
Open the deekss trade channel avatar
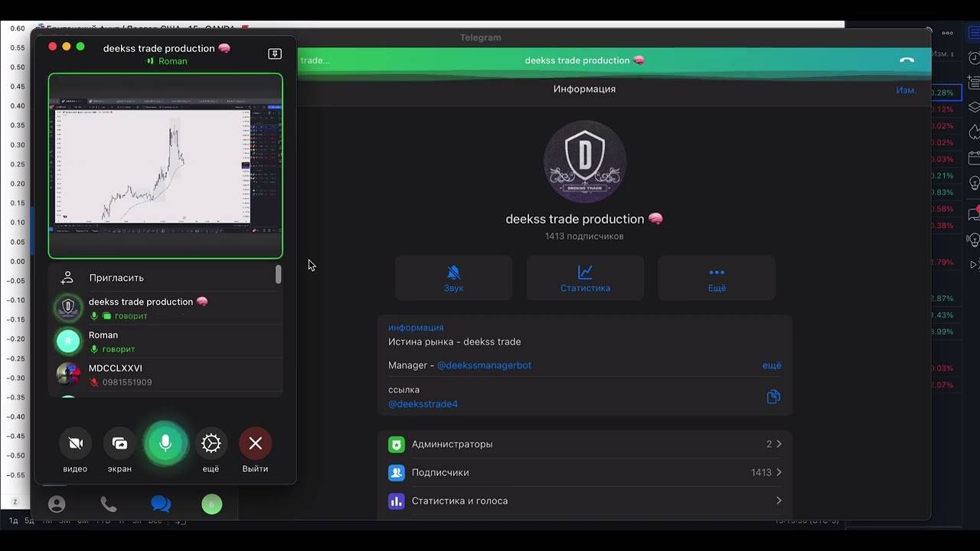coord(585,161)
